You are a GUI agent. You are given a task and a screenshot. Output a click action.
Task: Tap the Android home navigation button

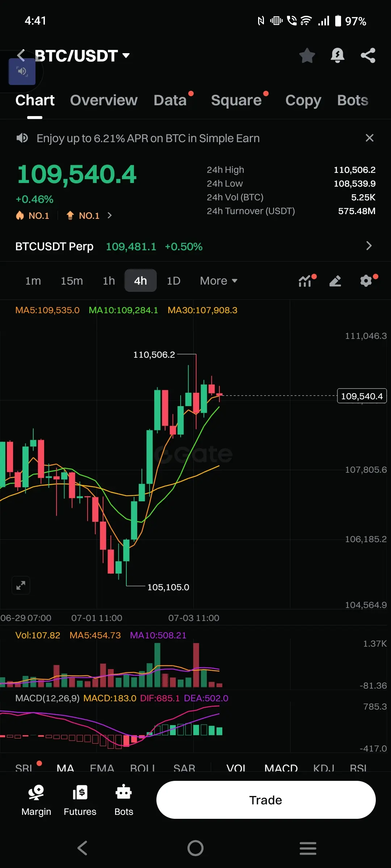pos(195,848)
